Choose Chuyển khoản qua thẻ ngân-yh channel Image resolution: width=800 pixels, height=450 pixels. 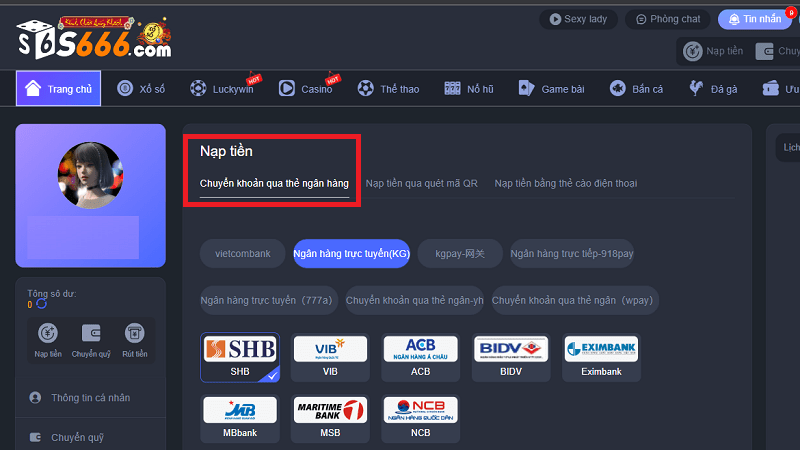[x=414, y=300]
